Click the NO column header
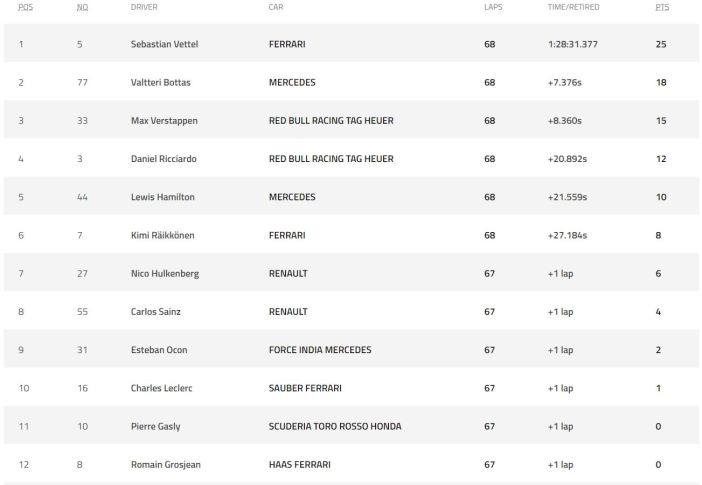This screenshot has height=485, width=702. tap(82, 7)
